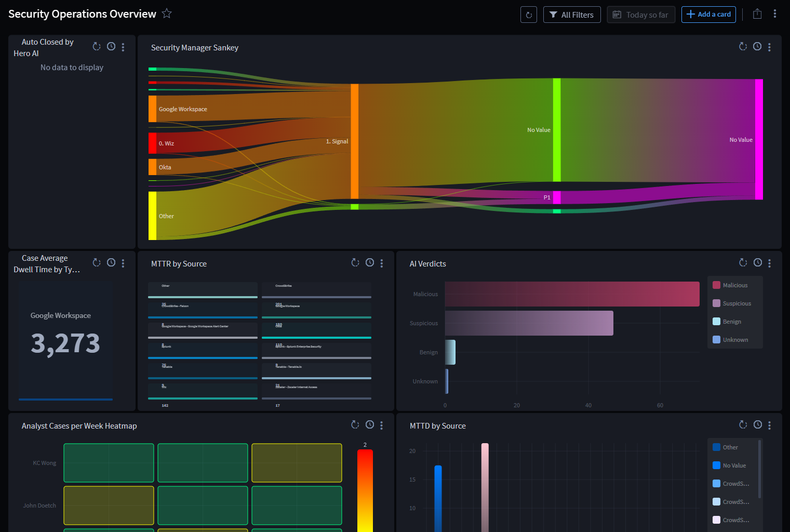Screen dimensions: 790x532
Task: Click the Google Workspace dwell time tile
Action: click(x=65, y=341)
